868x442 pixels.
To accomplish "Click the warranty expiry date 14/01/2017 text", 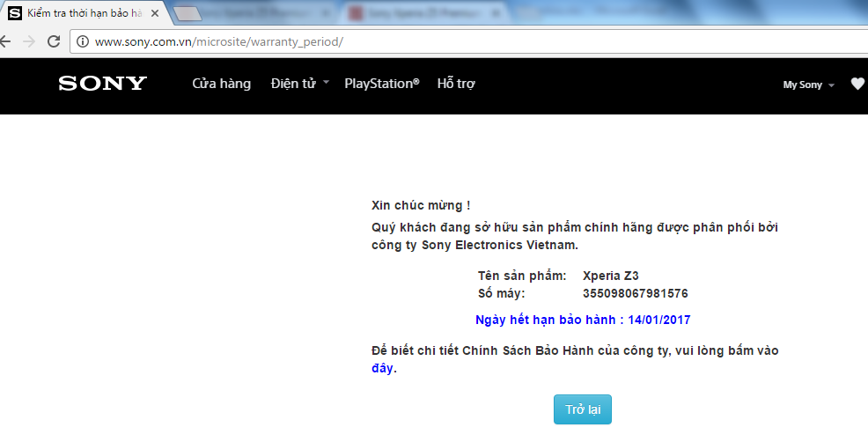I will point(658,320).
